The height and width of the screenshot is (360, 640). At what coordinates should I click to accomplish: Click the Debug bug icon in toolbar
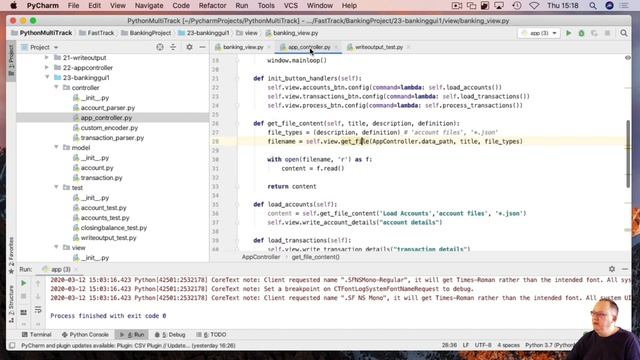pyautogui.click(x=581, y=33)
